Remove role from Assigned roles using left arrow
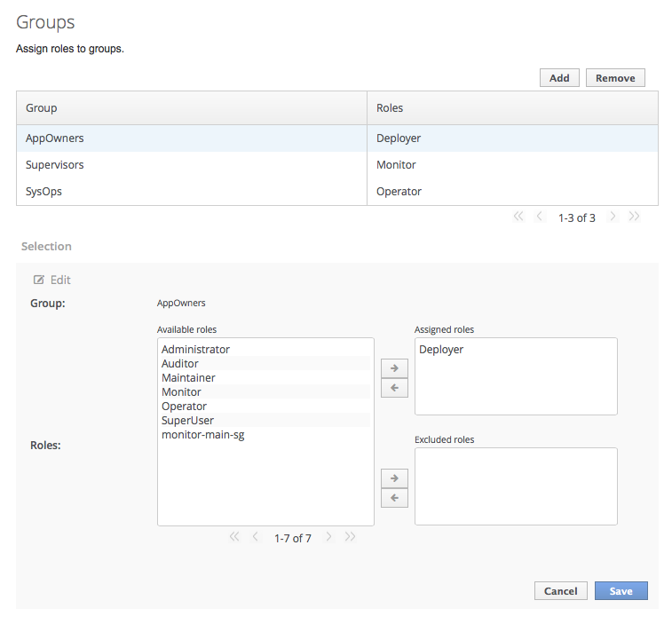 click(394, 388)
